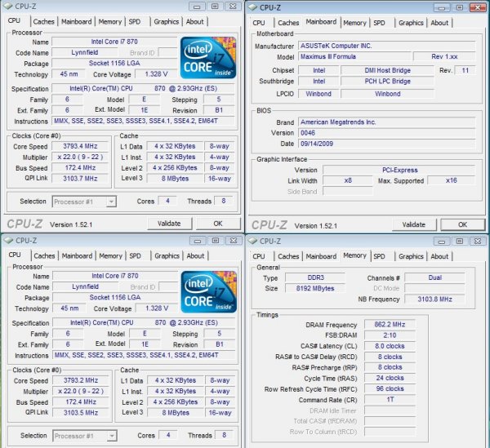Open Memory tab in top-left CPU-Z window

click(109, 21)
